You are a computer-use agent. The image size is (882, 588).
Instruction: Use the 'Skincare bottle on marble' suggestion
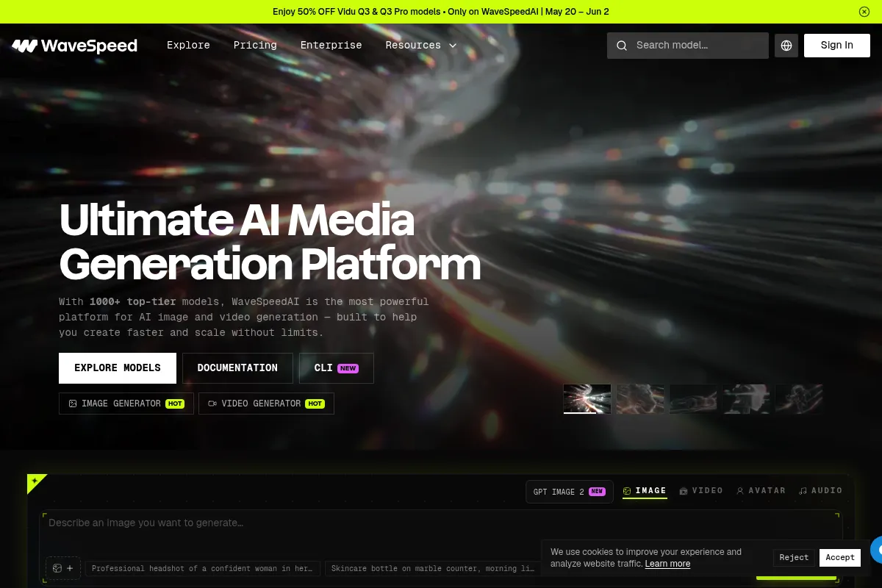(433, 568)
